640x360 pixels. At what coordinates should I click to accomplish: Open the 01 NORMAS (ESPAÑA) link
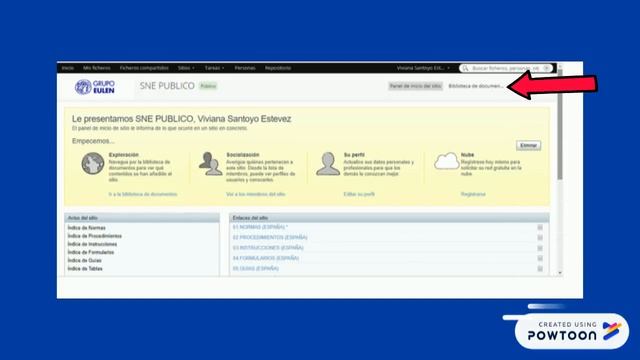click(260, 227)
